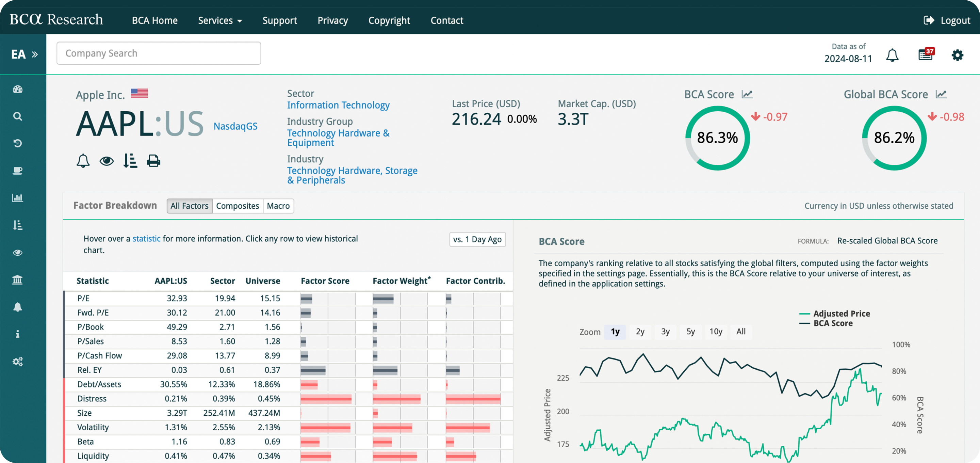Navigate to BCA Home
This screenshot has height=463, width=980.
(154, 20)
